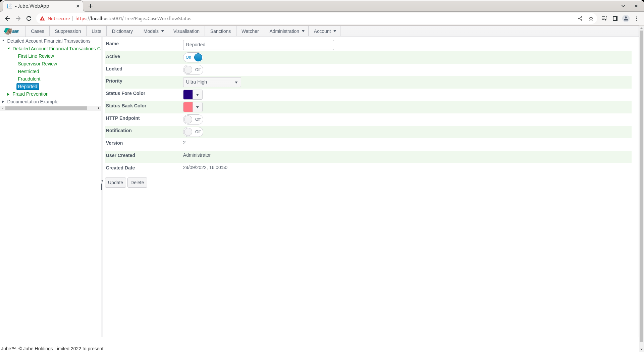Toggle the browser side panel
This screenshot has height=352, width=644.
point(615,18)
